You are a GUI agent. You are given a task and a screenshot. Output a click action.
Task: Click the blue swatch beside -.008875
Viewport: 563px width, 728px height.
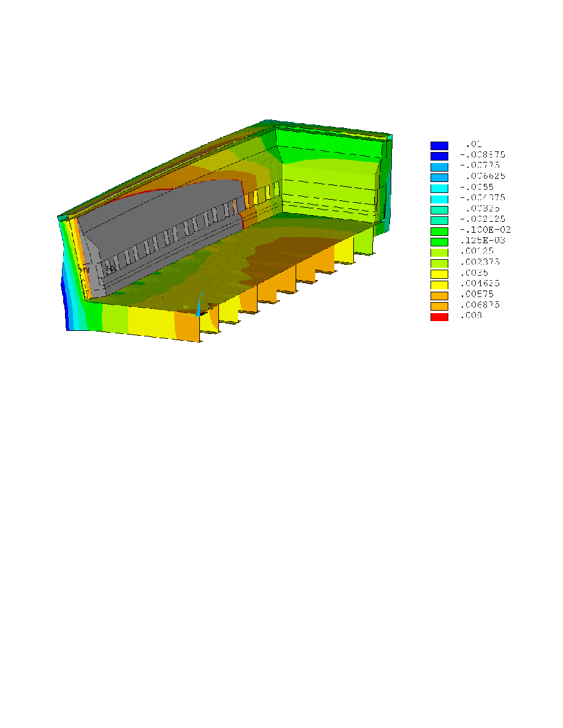(439, 156)
